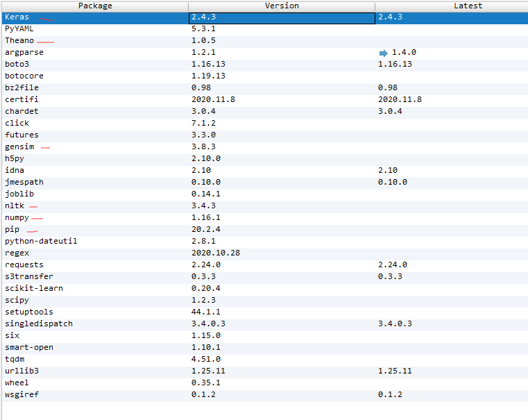This screenshot has width=528, height=420.
Task: Click wsgiref latest version 0.1.2
Action: [390, 394]
